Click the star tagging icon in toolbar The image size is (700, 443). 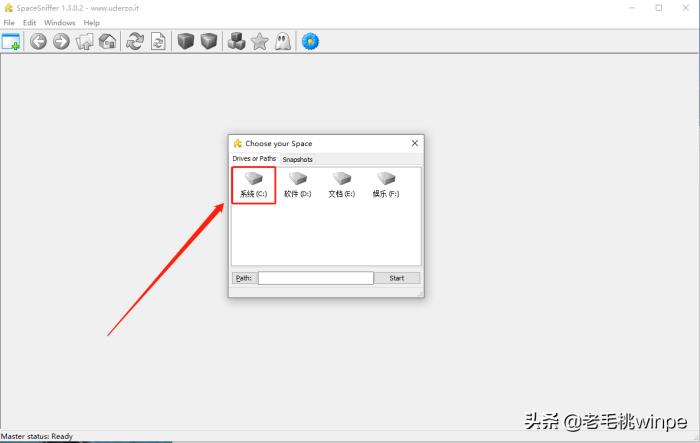259,41
